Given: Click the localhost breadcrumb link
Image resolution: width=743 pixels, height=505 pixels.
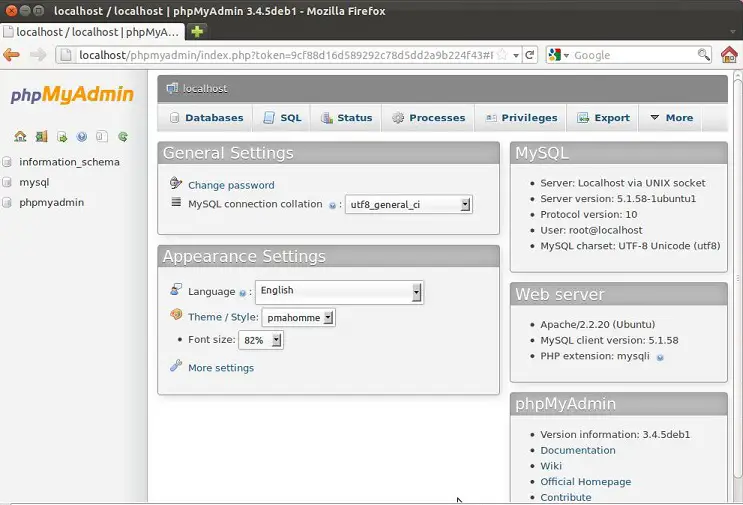Looking at the screenshot, I should pos(205,89).
